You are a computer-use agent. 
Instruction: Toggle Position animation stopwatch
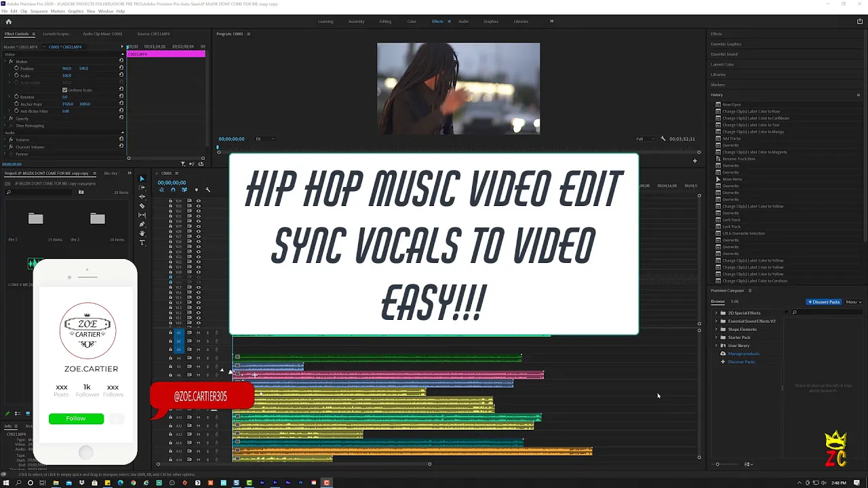tap(16, 68)
